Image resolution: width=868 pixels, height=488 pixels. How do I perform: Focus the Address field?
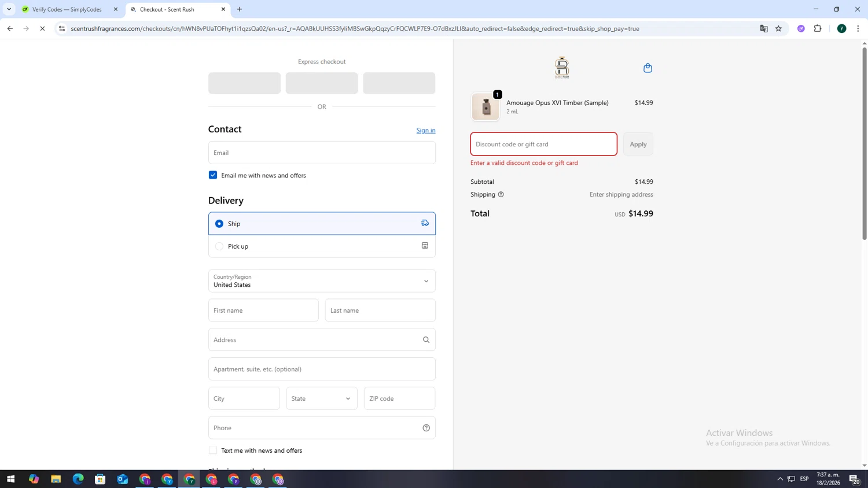pos(322,340)
